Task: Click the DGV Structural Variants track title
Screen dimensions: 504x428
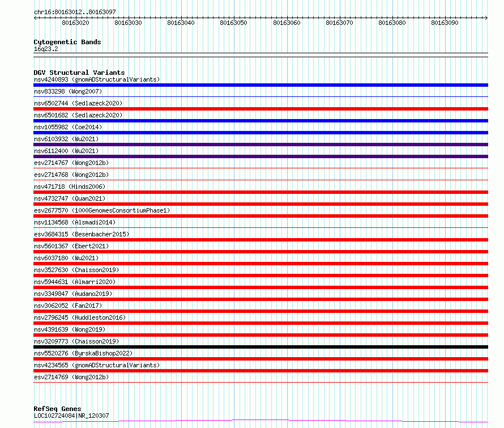Action: tap(79, 73)
